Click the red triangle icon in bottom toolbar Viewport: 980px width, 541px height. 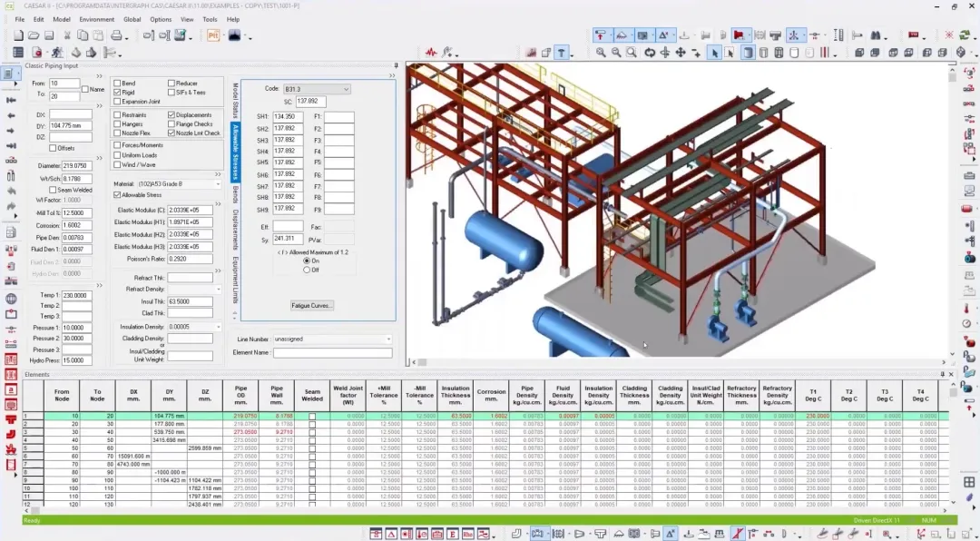pos(391,534)
